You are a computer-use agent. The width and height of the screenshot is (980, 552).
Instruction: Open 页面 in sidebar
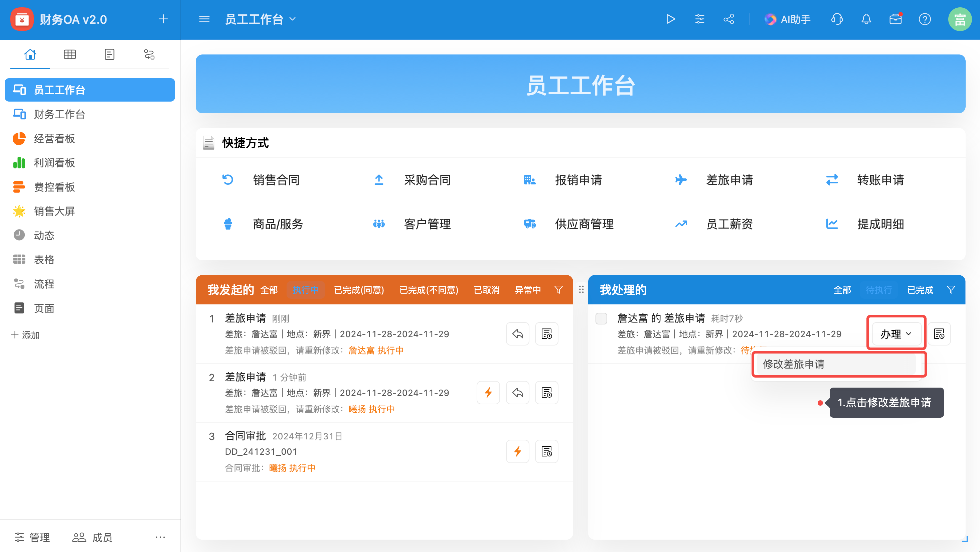tap(90, 308)
